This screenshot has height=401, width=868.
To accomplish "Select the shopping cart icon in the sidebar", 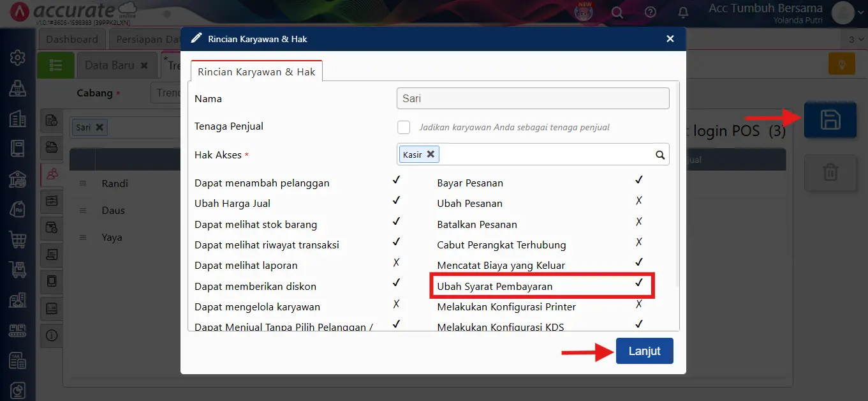I will [17, 239].
